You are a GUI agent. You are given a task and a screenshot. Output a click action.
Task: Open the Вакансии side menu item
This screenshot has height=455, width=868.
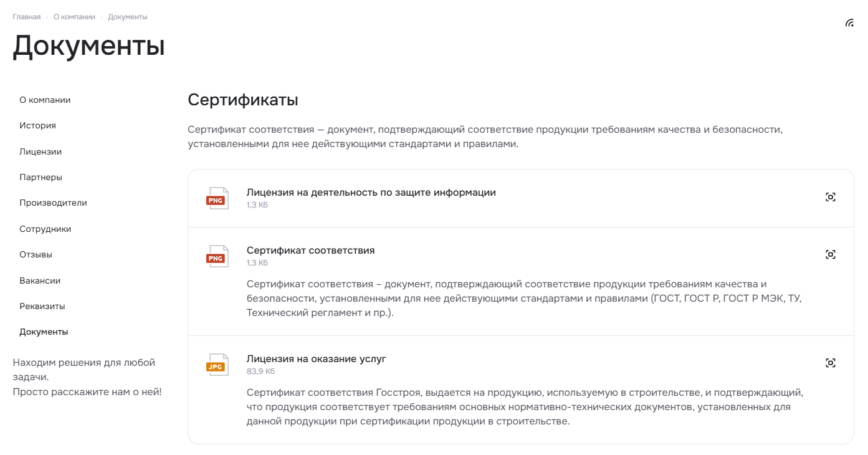point(40,280)
